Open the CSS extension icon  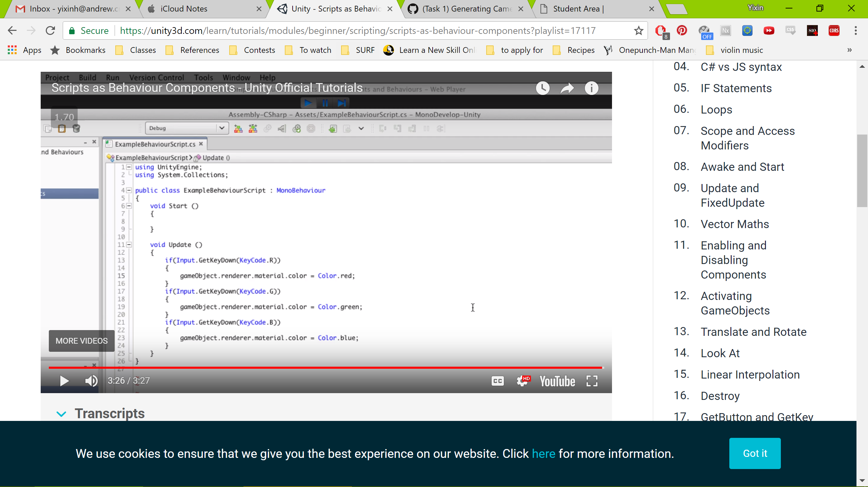pyautogui.click(x=790, y=31)
